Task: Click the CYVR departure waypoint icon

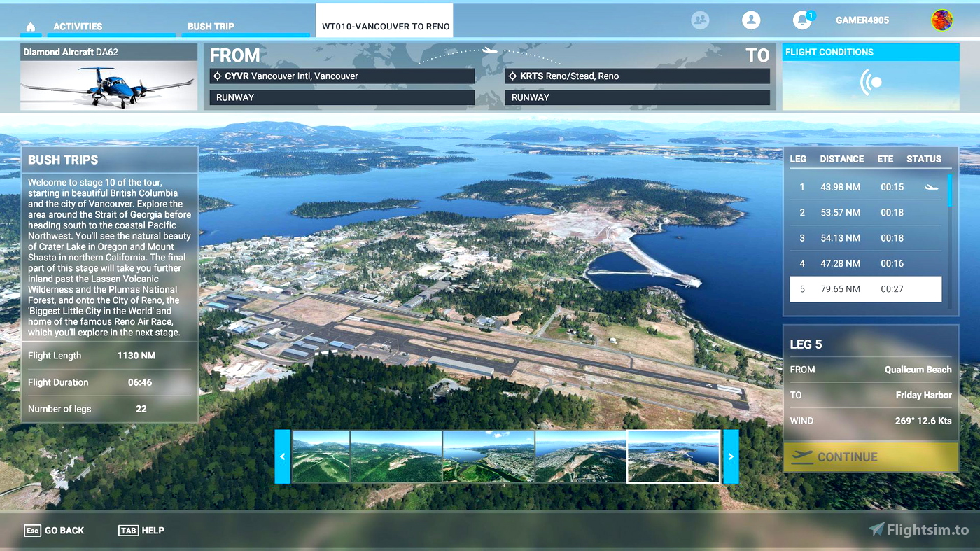Action: pyautogui.click(x=217, y=76)
